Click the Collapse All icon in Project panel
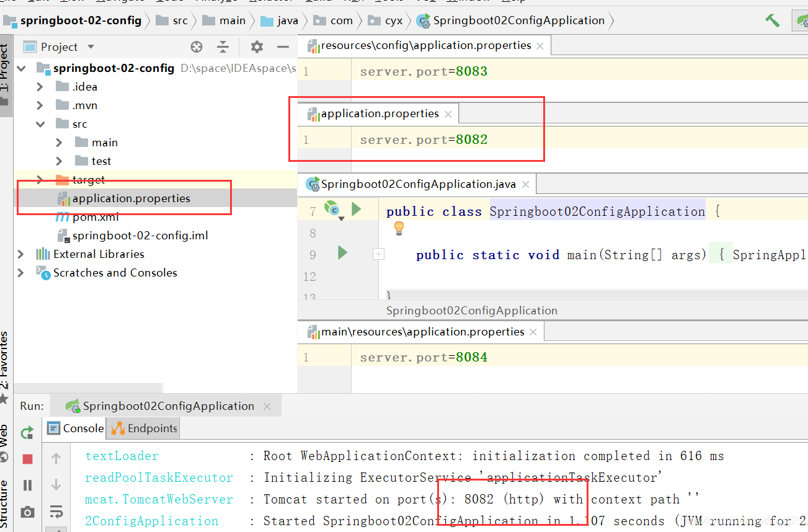This screenshot has height=532, width=808. pyautogui.click(x=223, y=47)
